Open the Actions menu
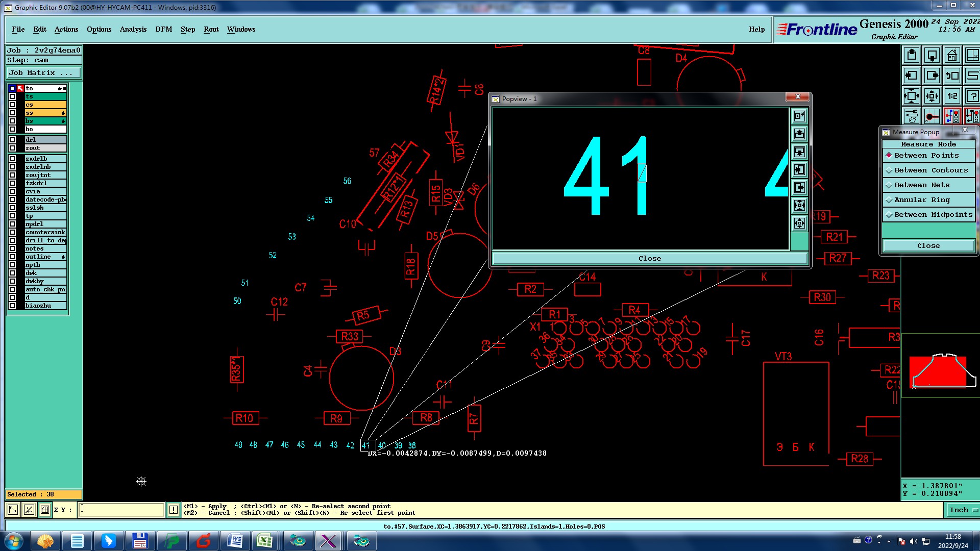The height and width of the screenshot is (551, 980). (x=66, y=29)
